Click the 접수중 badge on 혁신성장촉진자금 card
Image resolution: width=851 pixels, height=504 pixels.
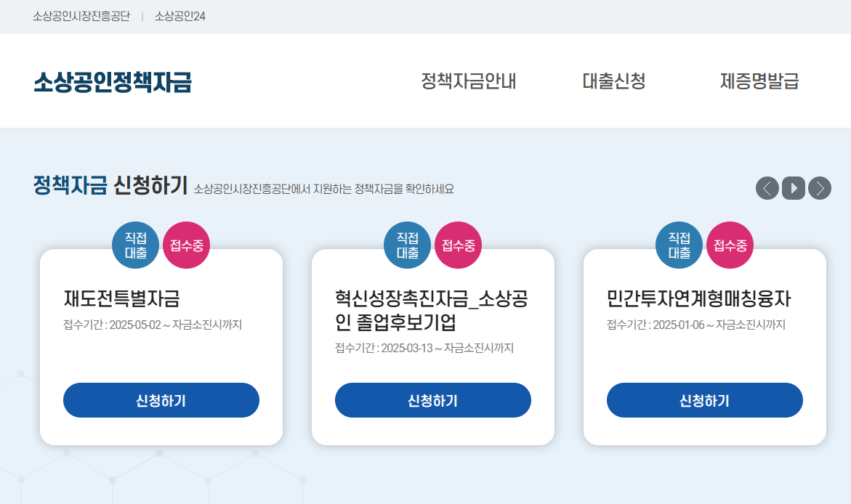(x=458, y=245)
